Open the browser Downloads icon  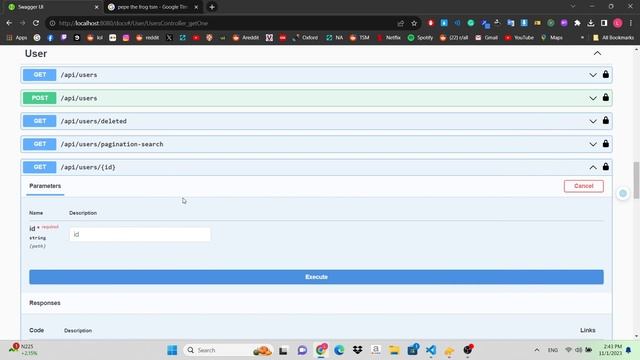coord(591,23)
